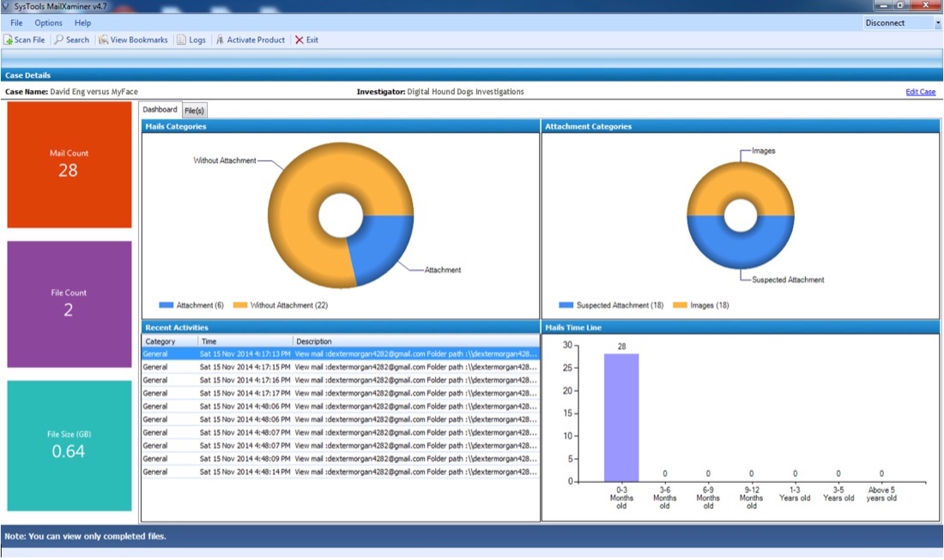Open the Options menu
944x560 pixels.
tap(48, 23)
